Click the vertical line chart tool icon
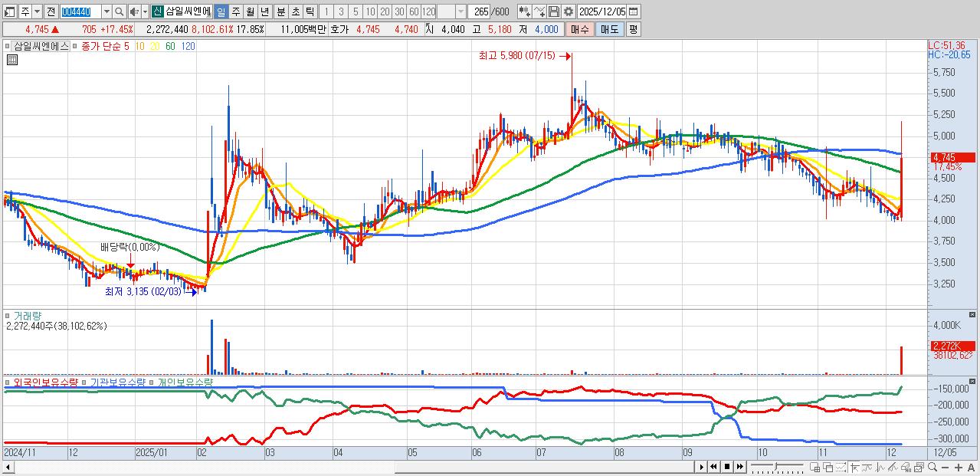The height and width of the screenshot is (476, 980). tap(880, 468)
